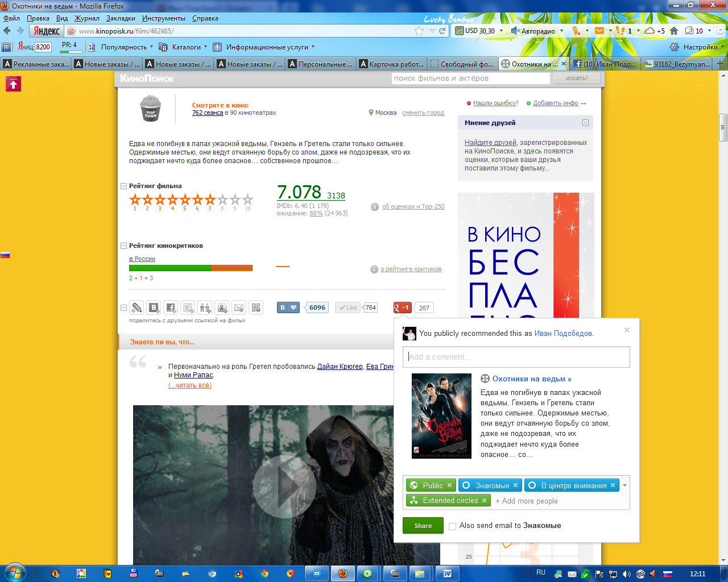Open the Odnoklassniki toolbar icon

pyautogui.click(x=576, y=31)
